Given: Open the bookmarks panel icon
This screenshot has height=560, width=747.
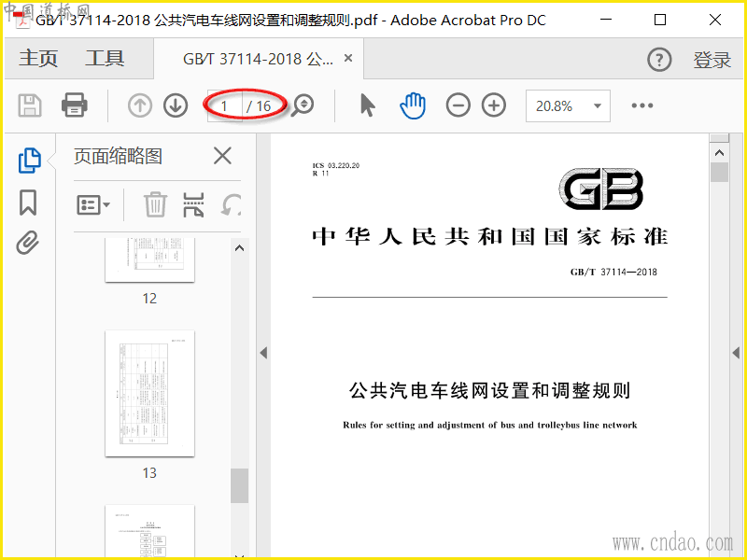Looking at the screenshot, I should pos(28,203).
